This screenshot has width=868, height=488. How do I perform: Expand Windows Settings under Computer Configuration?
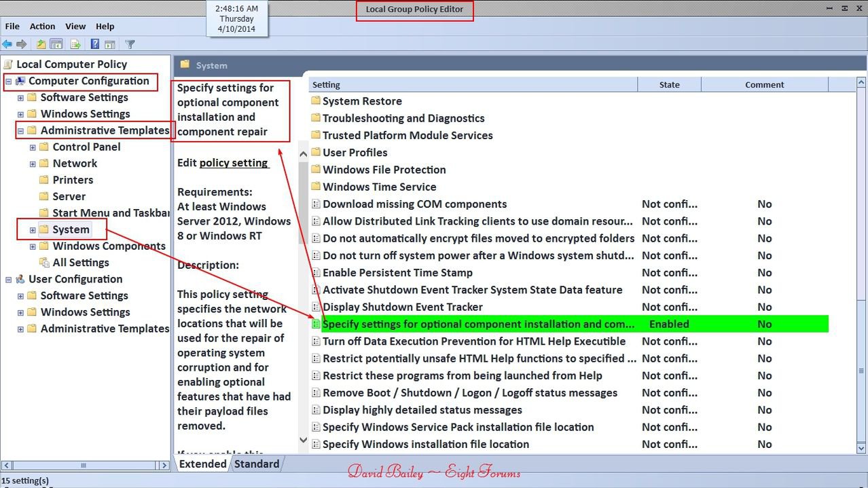coord(20,114)
